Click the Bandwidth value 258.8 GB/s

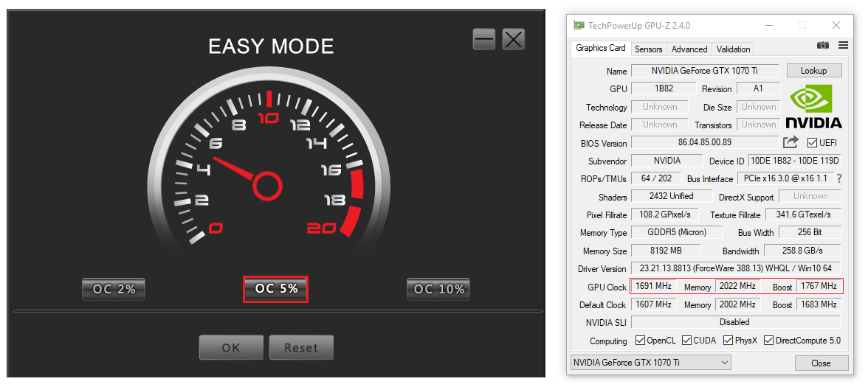(x=802, y=250)
